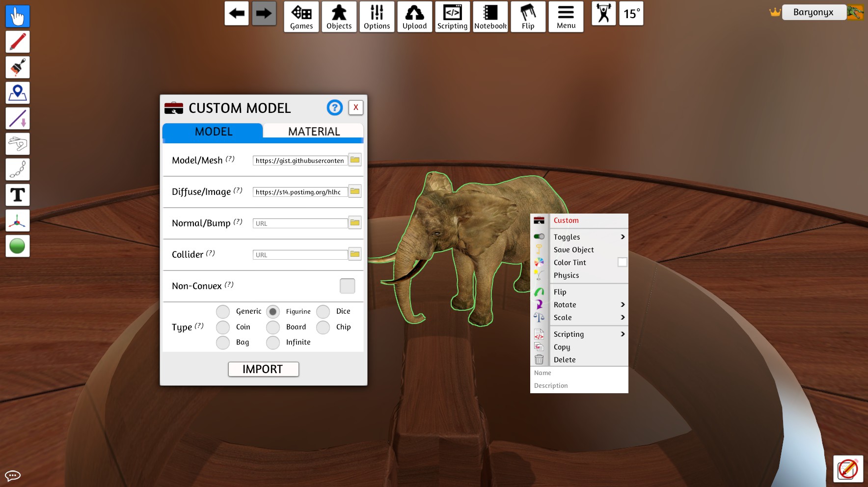
Task: Choose the paint brush tool
Action: click(18, 67)
